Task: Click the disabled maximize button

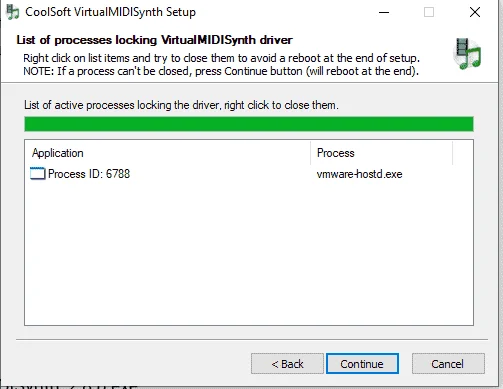Action: point(429,13)
